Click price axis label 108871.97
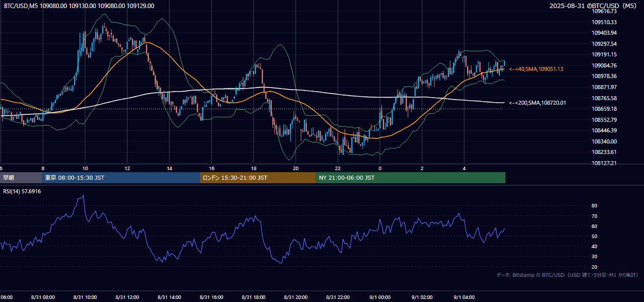 (x=605, y=87)
